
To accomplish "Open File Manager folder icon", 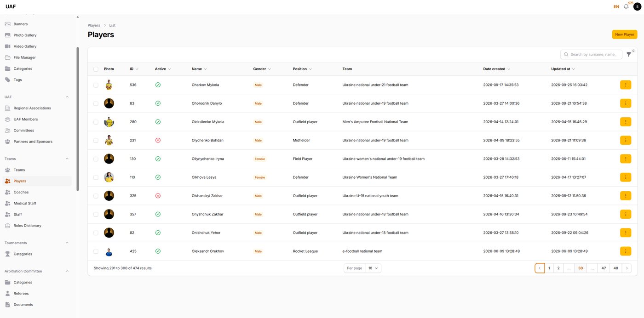I will (7, 57).
